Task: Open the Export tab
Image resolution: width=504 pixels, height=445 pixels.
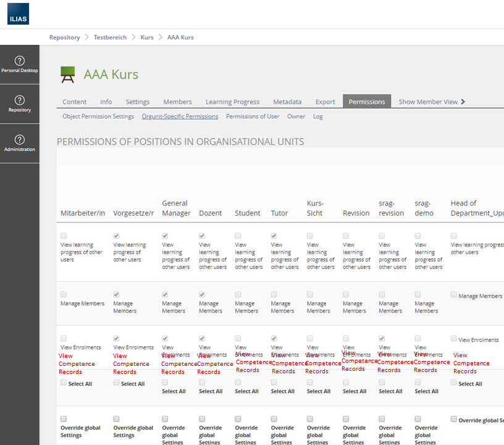Action: (x=325, y=102)
